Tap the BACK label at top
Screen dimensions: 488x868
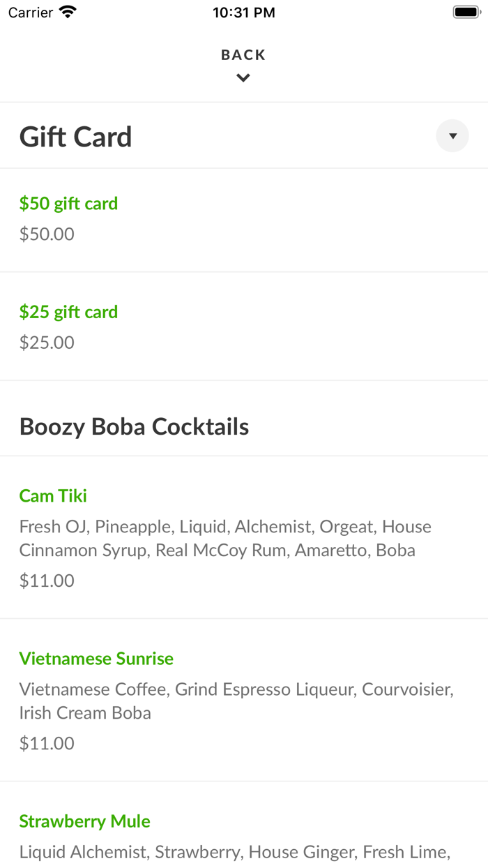[x=243, y=55]
